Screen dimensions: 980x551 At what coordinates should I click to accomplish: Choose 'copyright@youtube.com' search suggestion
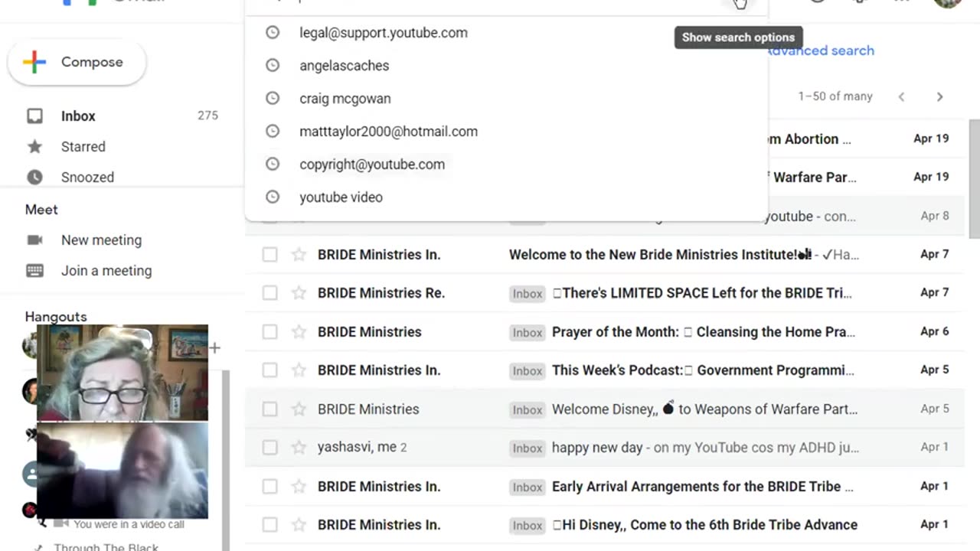[x=371, y=165]
